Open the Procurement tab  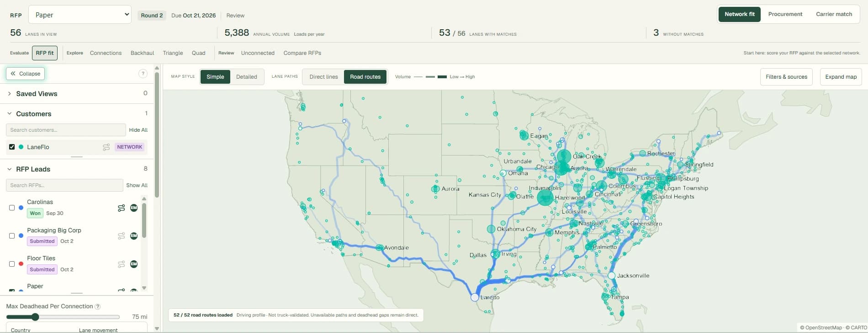click(785, 14)
